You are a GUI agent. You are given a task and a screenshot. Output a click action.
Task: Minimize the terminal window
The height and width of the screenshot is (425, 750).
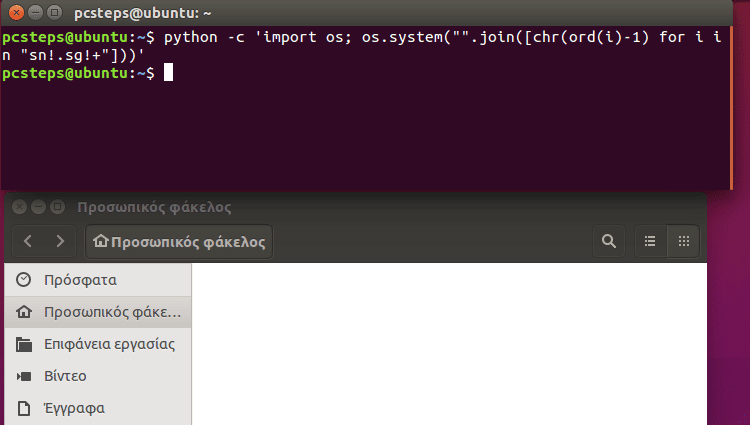click(33, 12)
